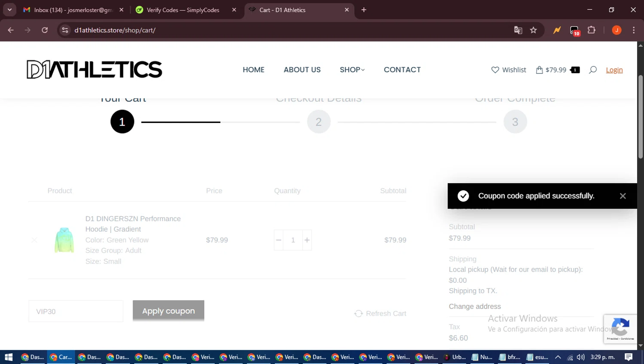Open the site search magnifier
This screenshot has height=364, width=644.
pyautogui.click(x=592, y=70)
